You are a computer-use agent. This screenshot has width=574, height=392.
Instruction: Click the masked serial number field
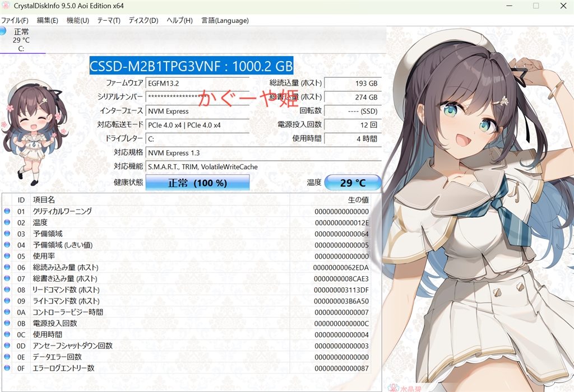(x=197, y=97)
